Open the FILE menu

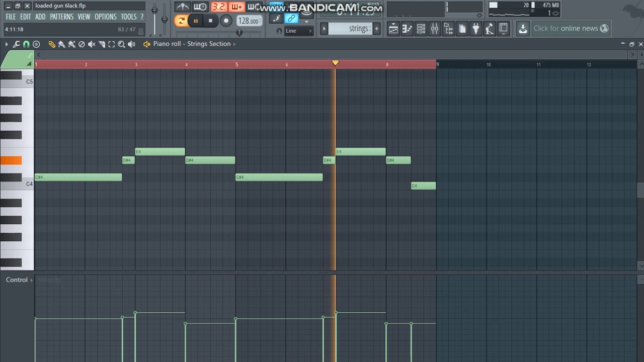pos(11,17)
